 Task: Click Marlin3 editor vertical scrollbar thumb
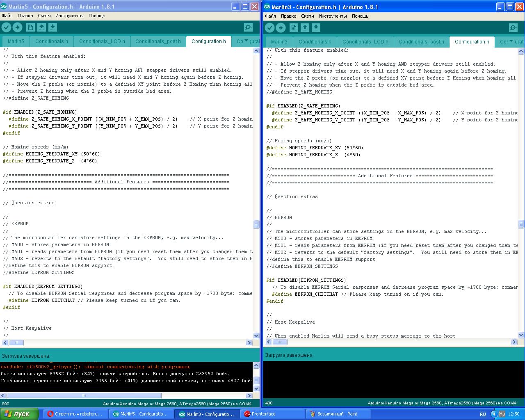pos(521,224)
